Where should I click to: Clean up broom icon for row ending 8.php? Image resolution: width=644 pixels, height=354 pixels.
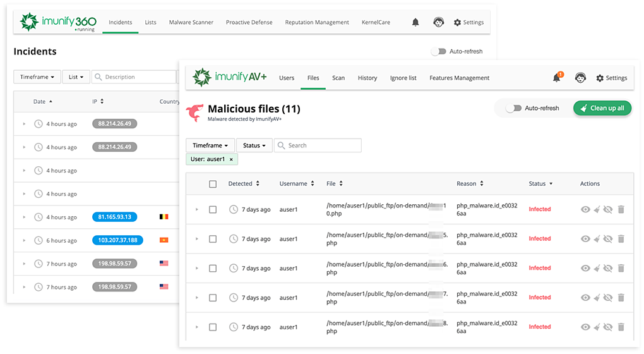pyautogui.click(x=597, y=327)
